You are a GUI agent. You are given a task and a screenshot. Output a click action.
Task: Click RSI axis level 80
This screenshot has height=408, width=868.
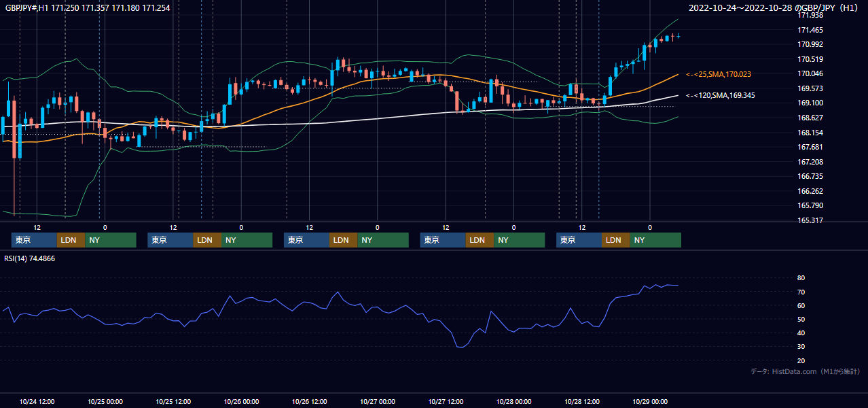coord(801,278)
